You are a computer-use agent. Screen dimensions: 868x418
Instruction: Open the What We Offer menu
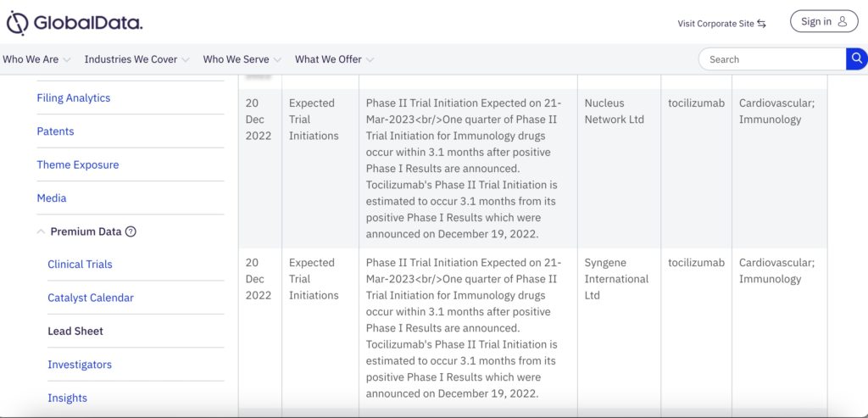coord(334,59)
